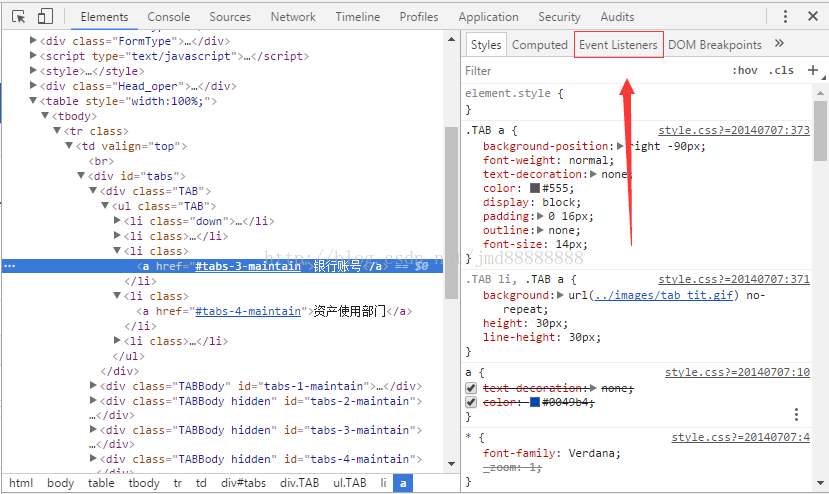Select the DOM Breakpoints sidebar tab
Screen dimensions: 829x494
click(715, 44)
